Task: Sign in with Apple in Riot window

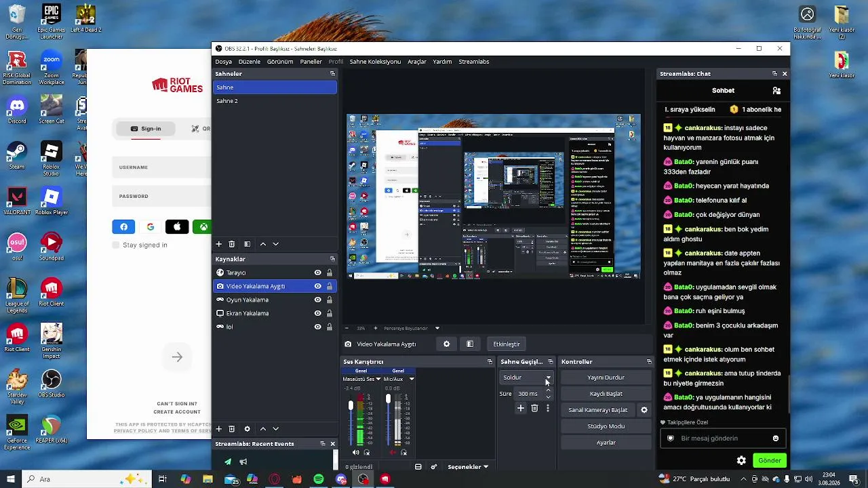Action: pyautogui.click(x=177, y=227)
